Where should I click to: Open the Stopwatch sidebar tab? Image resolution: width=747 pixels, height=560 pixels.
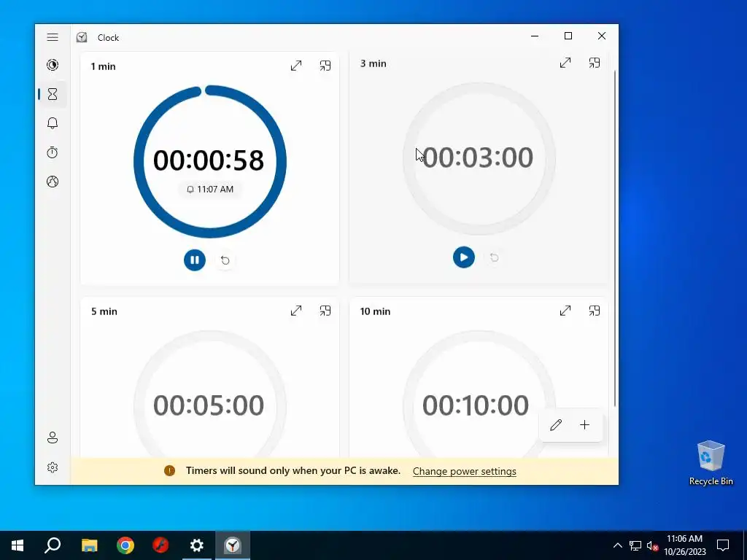(x=53, y=152)
